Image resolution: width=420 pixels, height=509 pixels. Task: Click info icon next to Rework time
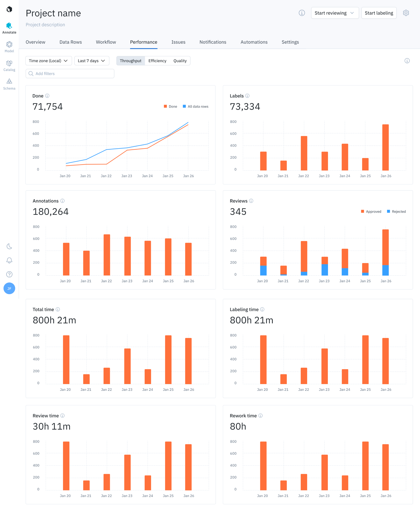pyautogui.click(x=261, y=416)
